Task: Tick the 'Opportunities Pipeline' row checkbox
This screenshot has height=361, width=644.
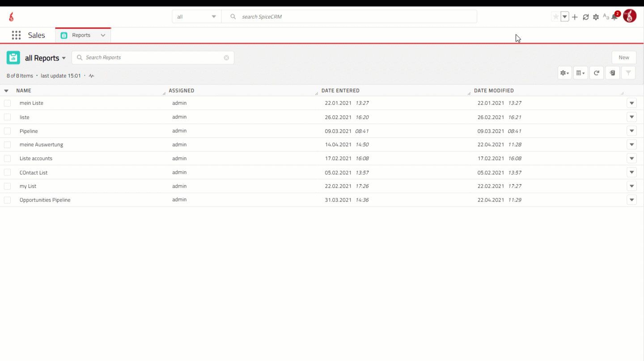Action: point(7,200)
